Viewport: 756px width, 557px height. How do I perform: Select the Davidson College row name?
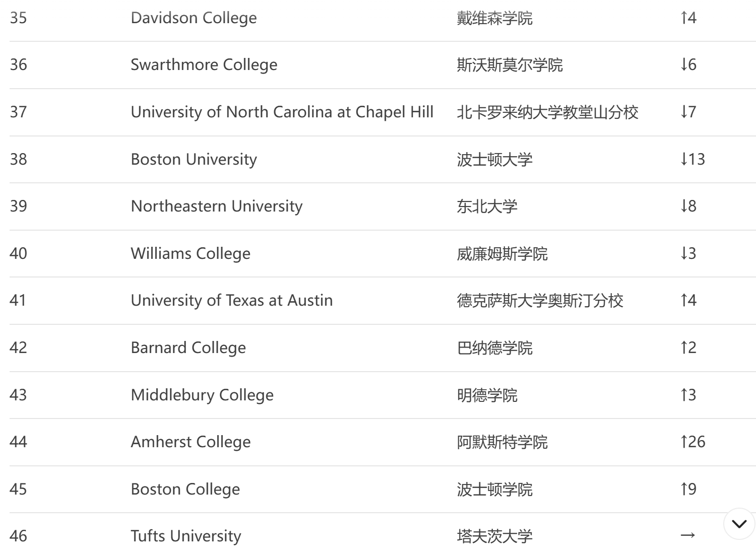[194, 18]
